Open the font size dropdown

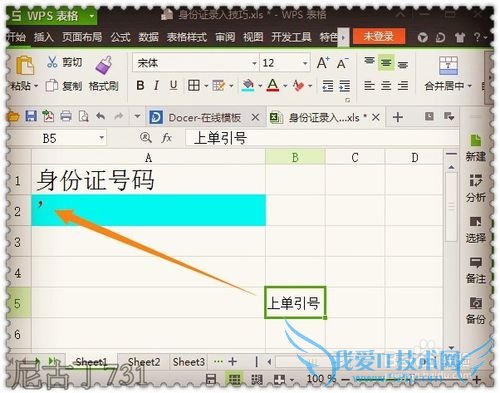(305, 63)
